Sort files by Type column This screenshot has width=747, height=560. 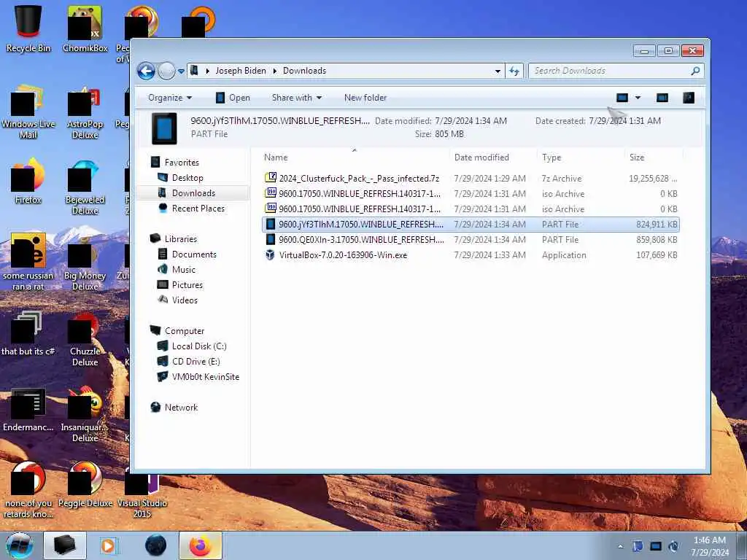click(x=580, y=157)
